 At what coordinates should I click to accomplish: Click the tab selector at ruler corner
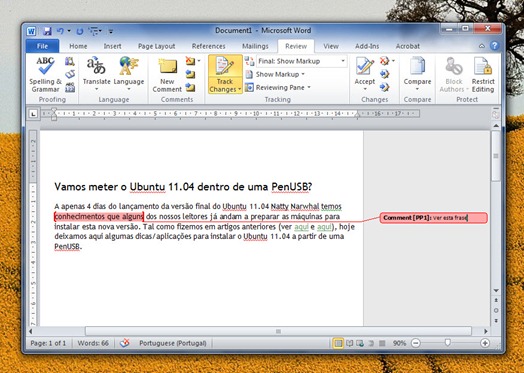point(33,114)
